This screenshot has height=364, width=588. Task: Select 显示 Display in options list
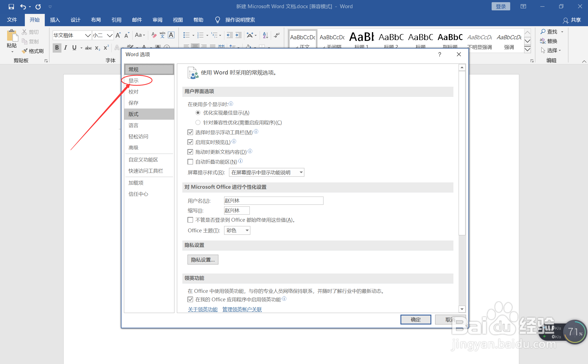(149, 81)
